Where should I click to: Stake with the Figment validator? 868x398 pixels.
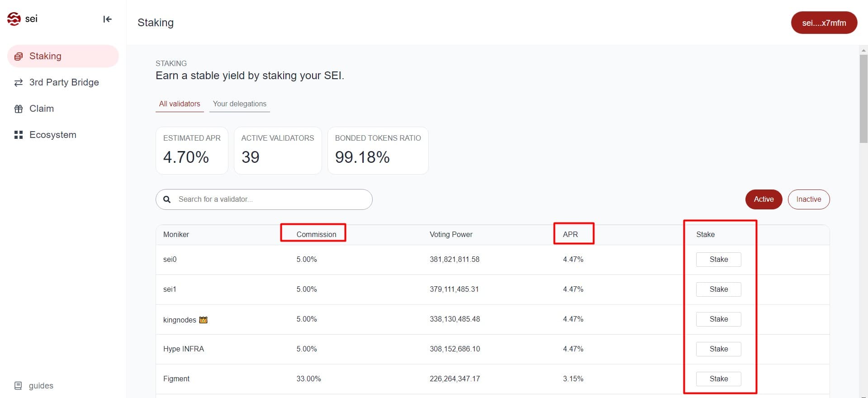coord(719,379)
